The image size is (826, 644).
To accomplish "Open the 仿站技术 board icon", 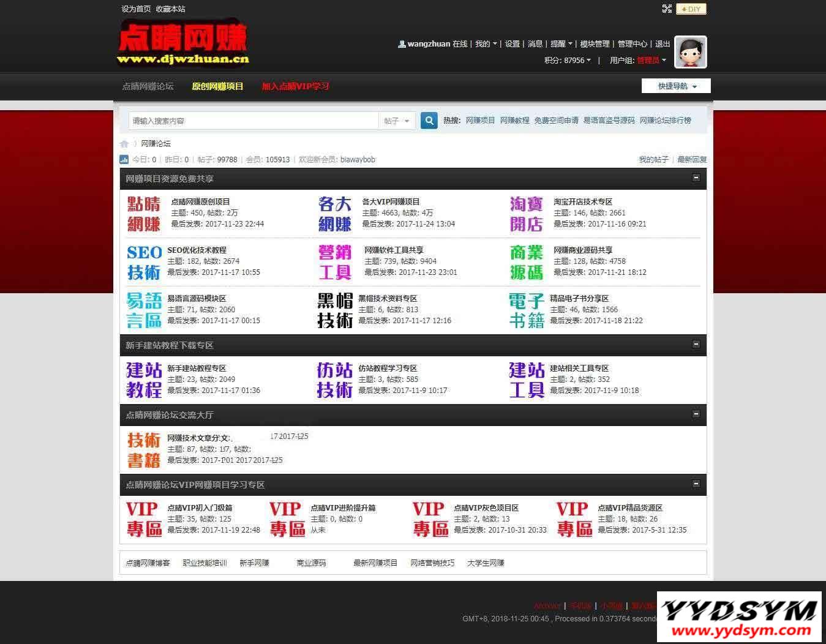I will (335, 380).
